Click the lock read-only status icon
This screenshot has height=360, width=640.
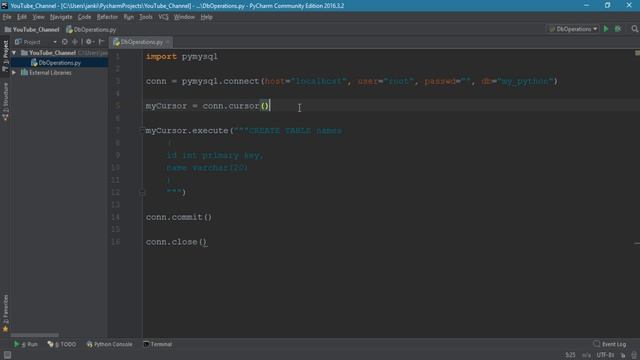[623, 355]
